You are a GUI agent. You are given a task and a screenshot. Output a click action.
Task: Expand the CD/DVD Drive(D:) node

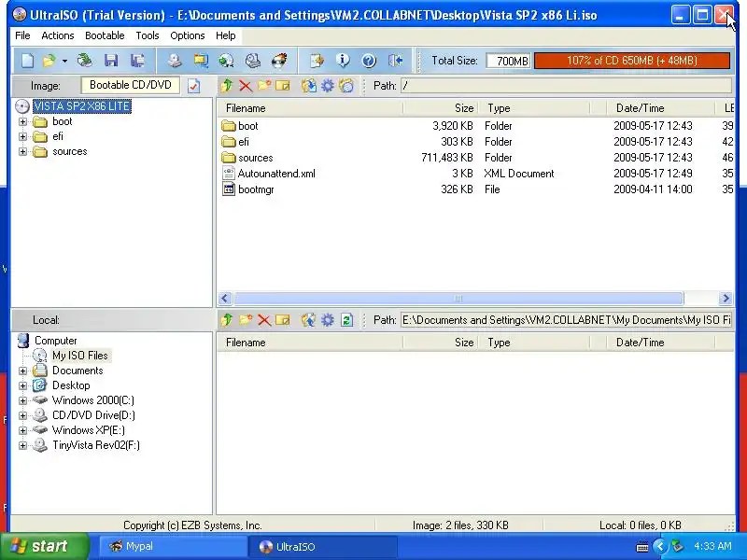point(22,415)
